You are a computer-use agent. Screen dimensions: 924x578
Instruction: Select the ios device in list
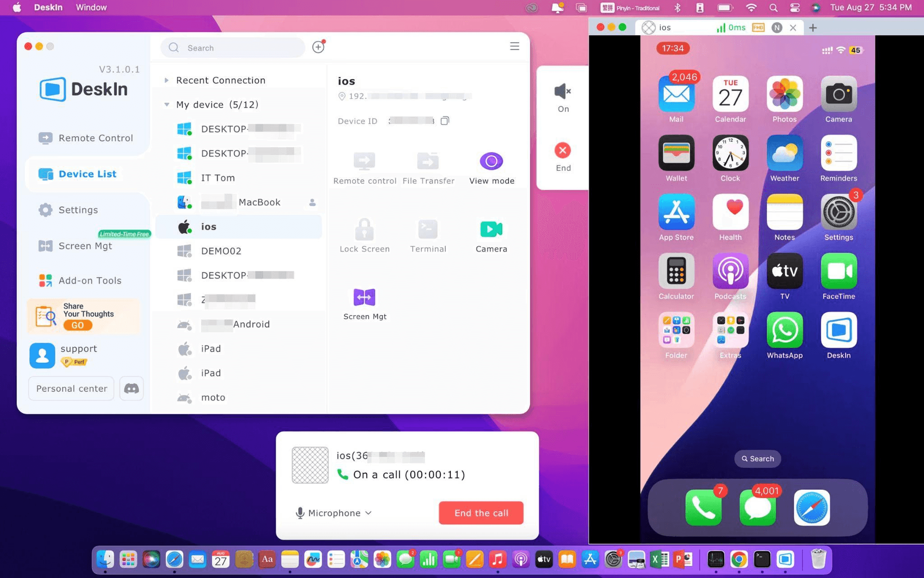(x=238, y=226)
